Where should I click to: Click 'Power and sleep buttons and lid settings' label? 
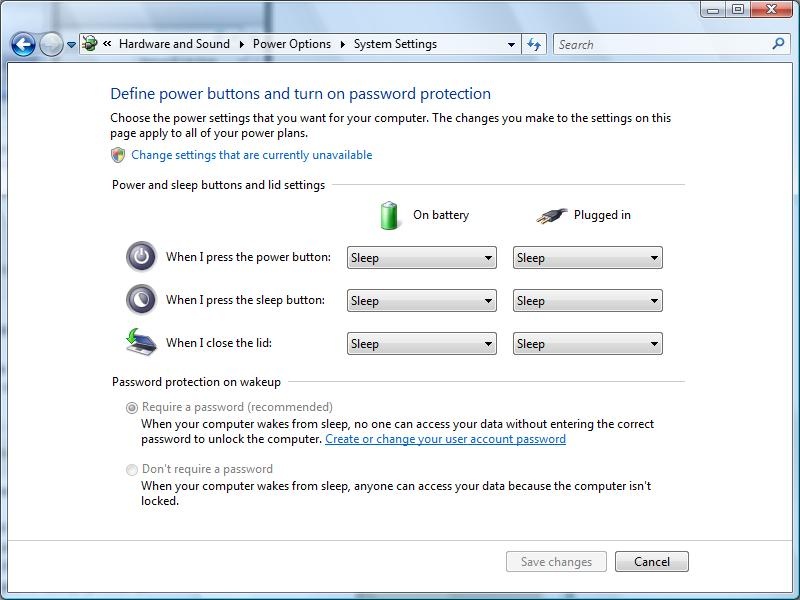[x=218, y=185]
